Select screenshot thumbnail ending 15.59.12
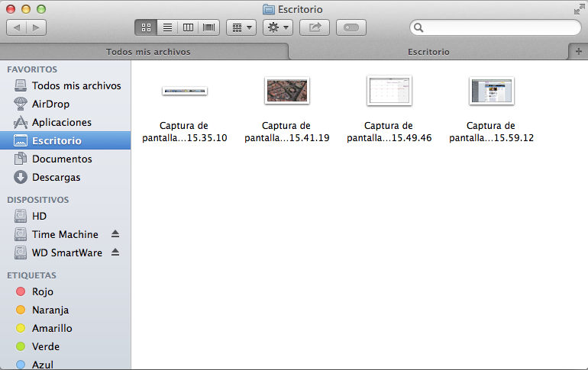This screenshot has width=588, height=370. tap(492, 91)
